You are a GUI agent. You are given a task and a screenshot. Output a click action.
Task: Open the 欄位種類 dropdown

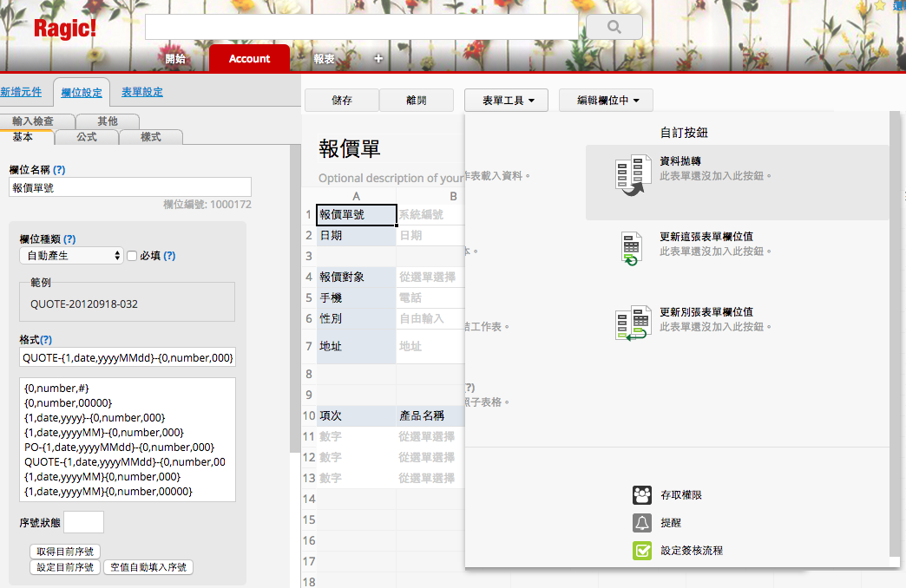coord(71,255)
